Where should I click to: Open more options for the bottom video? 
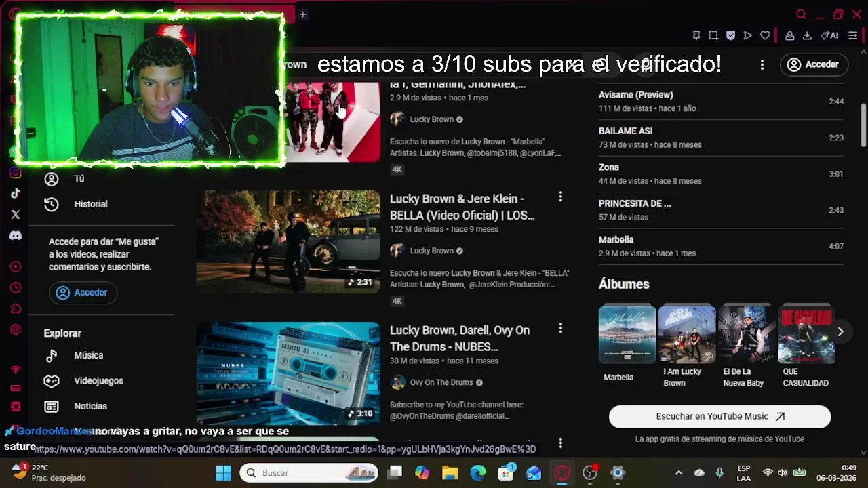[560, 443]
